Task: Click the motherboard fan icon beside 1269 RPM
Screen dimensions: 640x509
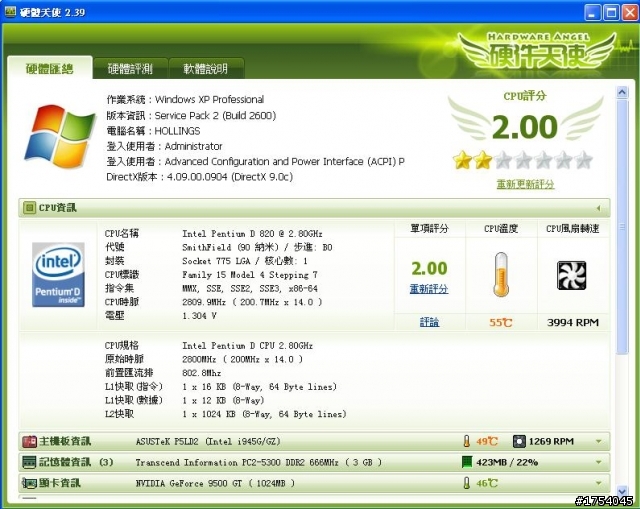Action: coord(519,441)
